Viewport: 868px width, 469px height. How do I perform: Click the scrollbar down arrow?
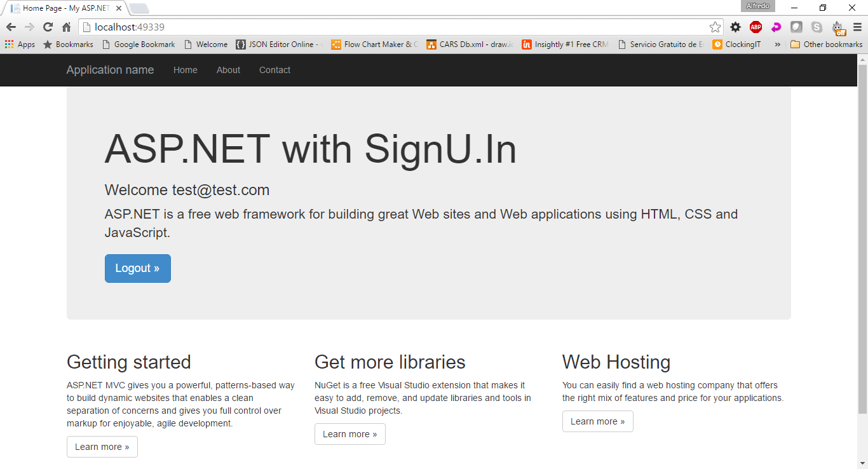point(862,463)
